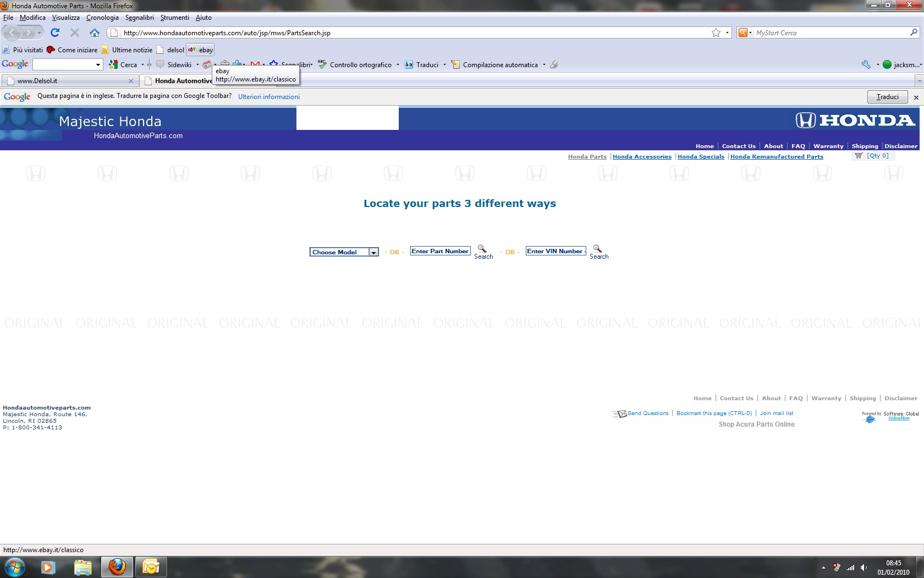Click Compilazione automatica autofill button
Image resolution: width=924 pixels, height=578 pixels.
pyautogui.click(x=495, y=65)
